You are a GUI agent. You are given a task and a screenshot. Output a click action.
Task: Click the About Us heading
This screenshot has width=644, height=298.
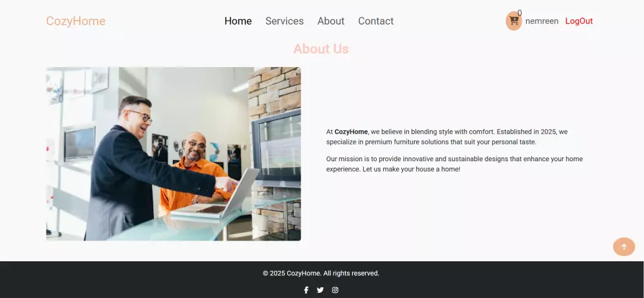point(321,48)
